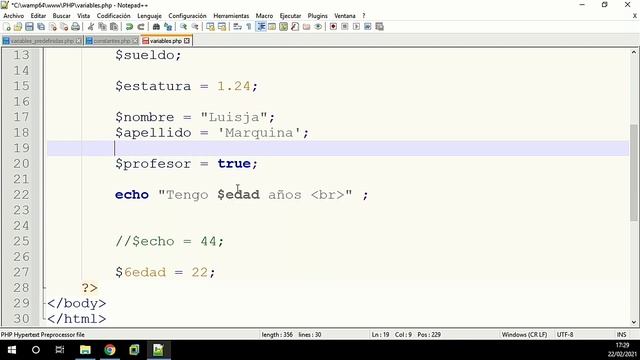The height and width of the screenshot is (360, 640).
Task: Click the Play macro icon
Action: pos(356,27)
